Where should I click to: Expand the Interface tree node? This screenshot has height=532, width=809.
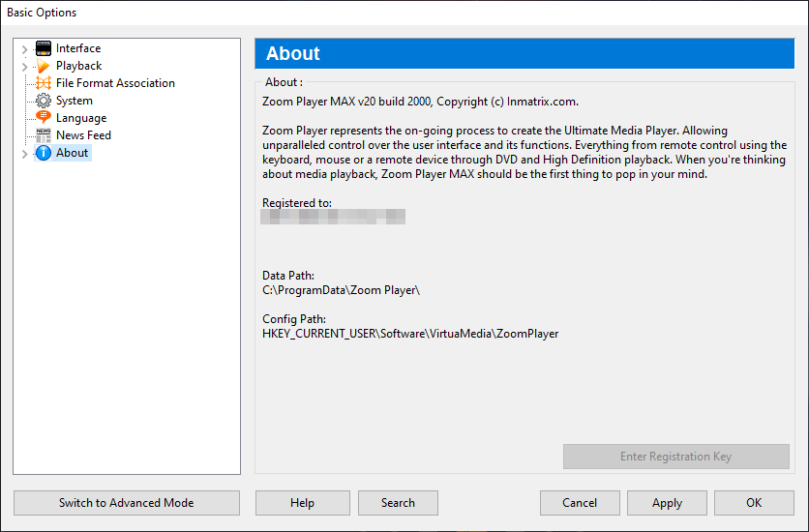[24, 49]
